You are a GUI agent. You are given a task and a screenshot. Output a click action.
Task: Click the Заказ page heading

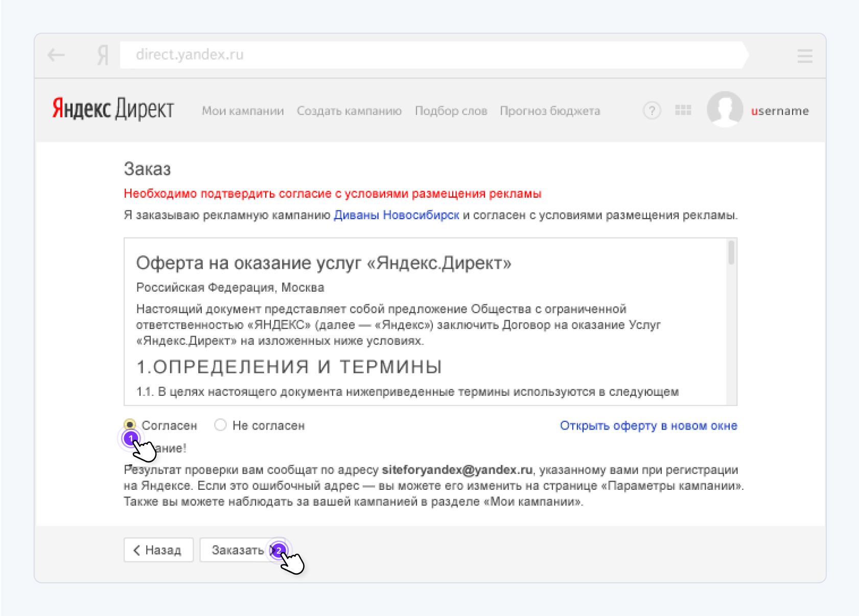tap(147, 169)
